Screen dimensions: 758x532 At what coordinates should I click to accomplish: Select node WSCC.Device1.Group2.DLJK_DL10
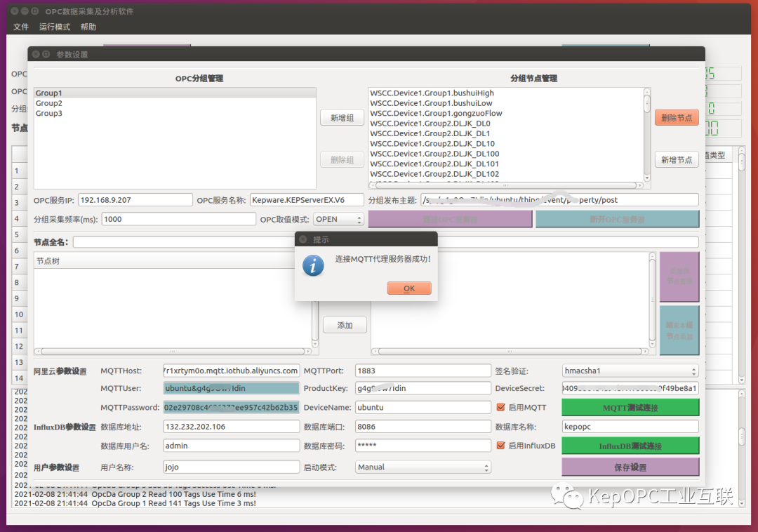point(506,143)
